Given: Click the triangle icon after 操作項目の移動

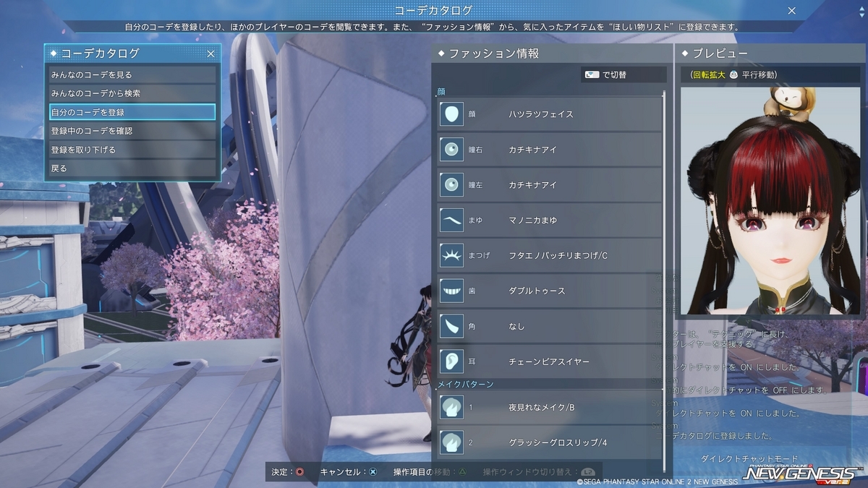Looking at the screenshot, I should tap(462, 472).
